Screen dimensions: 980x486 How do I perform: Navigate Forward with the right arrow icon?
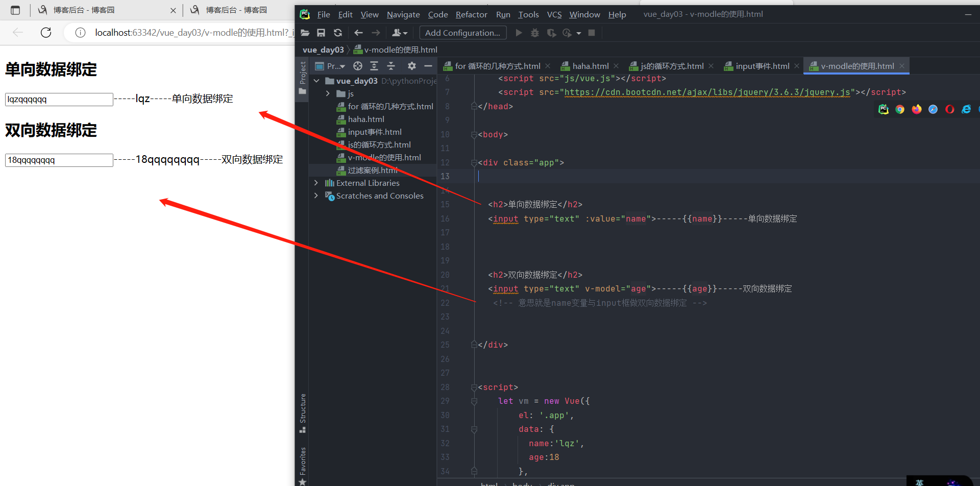coord(376,33)
